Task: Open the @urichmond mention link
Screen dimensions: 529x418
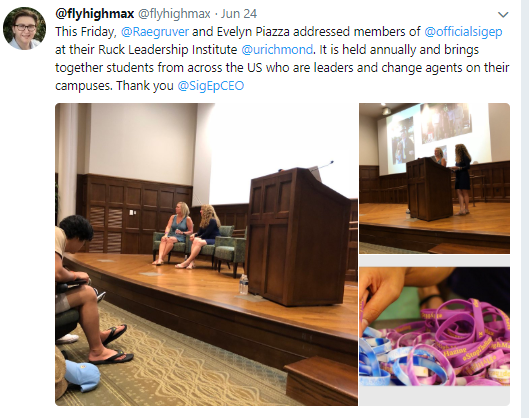Action: tap(277, 50)
